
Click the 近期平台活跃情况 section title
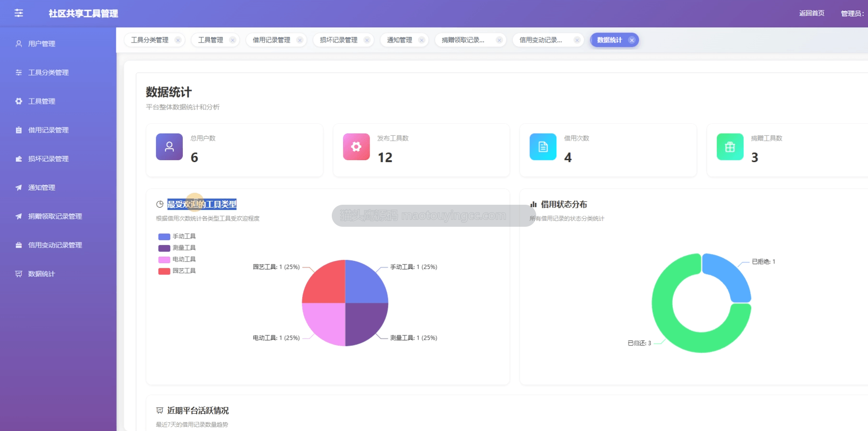tap(198, 410)
